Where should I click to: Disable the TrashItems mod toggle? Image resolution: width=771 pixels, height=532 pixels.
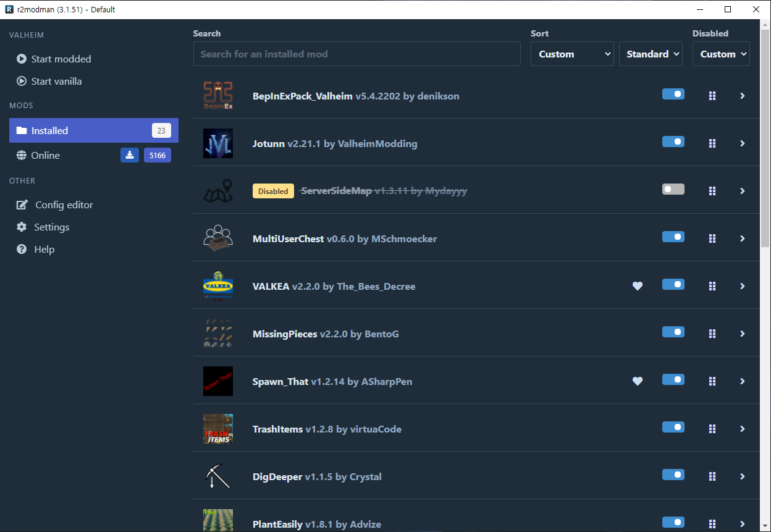point(673,427)
